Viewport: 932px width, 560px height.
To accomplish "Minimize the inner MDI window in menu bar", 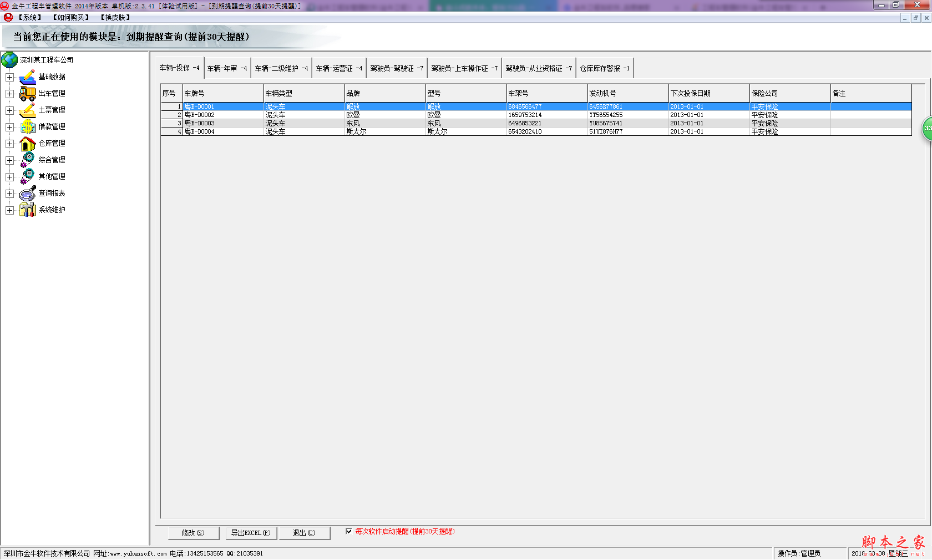I will click(905, 18).
